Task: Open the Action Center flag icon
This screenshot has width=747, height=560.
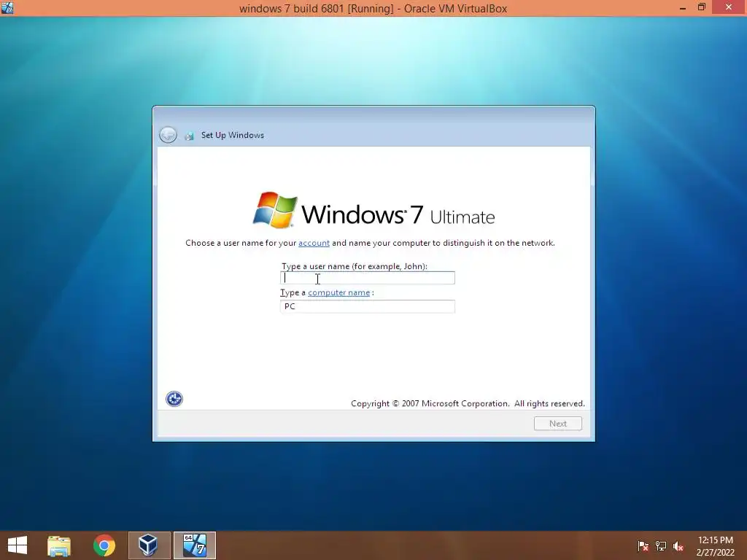Action: click(643, 545)
